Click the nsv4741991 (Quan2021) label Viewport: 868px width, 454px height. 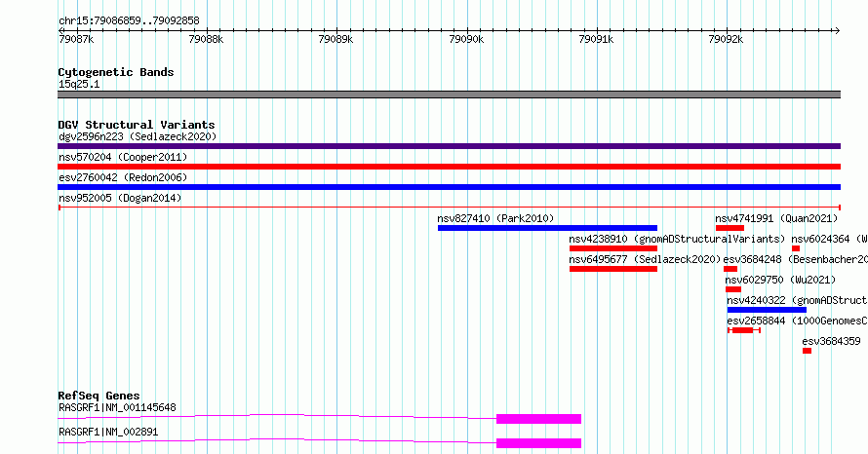click(776, 218)
